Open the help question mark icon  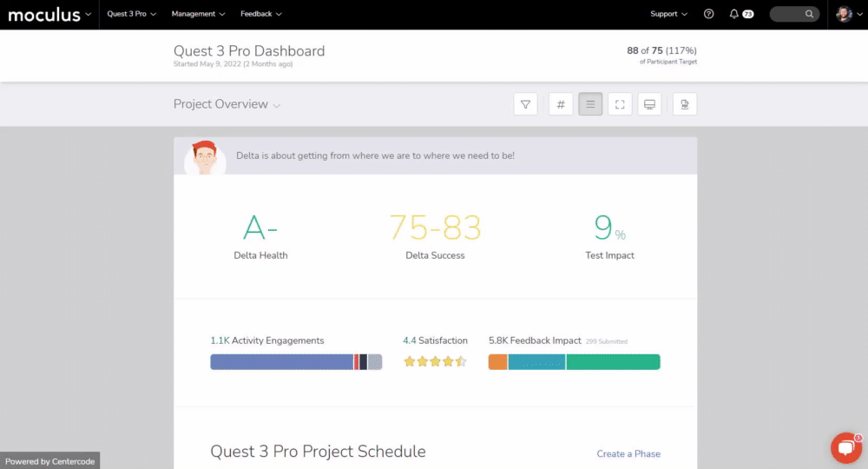(x=708, y=14)
